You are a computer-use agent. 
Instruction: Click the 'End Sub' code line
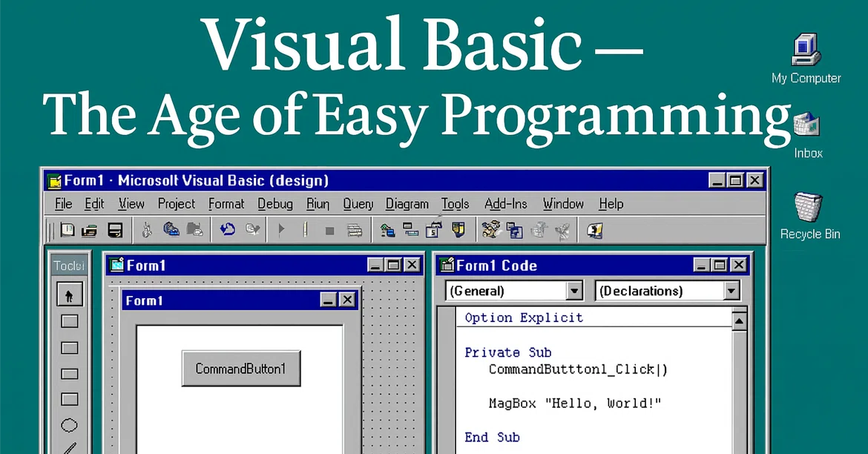[492, 438]
